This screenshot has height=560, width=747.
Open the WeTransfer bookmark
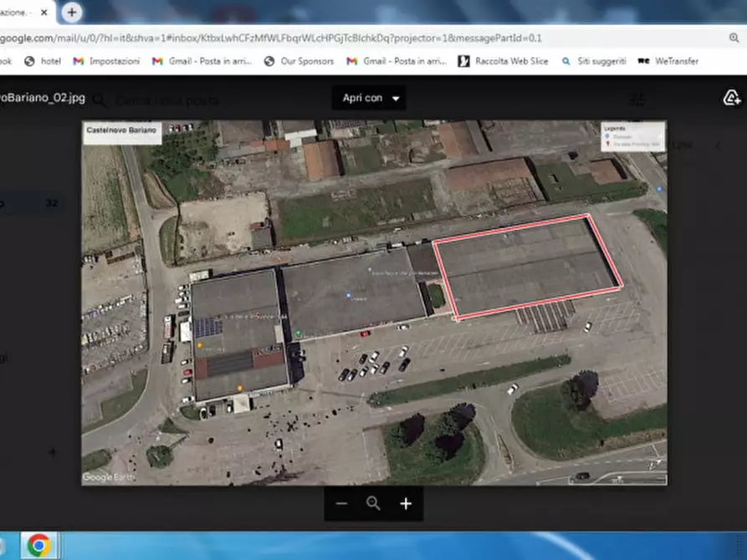pyautogui.click(x=668, y=61)
